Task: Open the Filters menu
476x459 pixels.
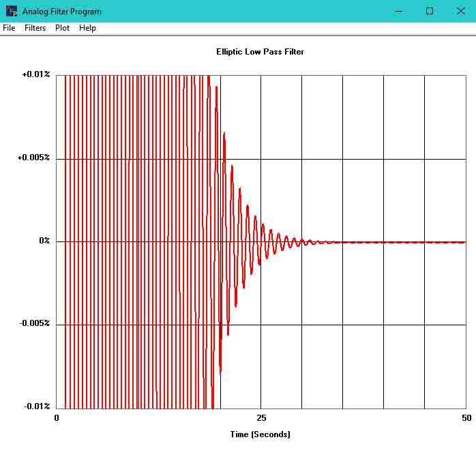Action: (x=35, y=28)
